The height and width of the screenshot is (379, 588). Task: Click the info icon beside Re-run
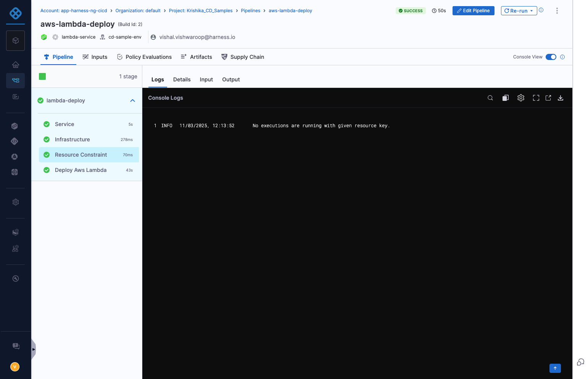coord(541,10)
